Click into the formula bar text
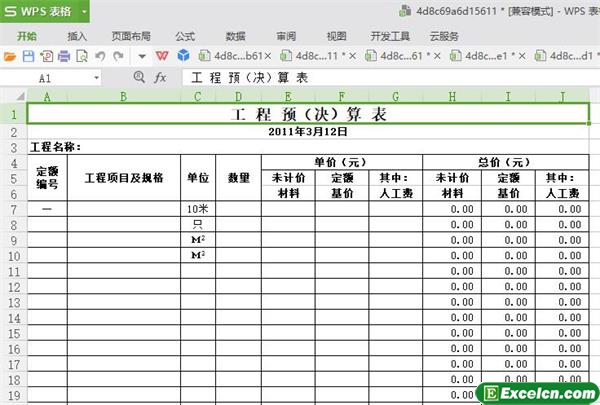600x405 pixels. tap(390, 78)
